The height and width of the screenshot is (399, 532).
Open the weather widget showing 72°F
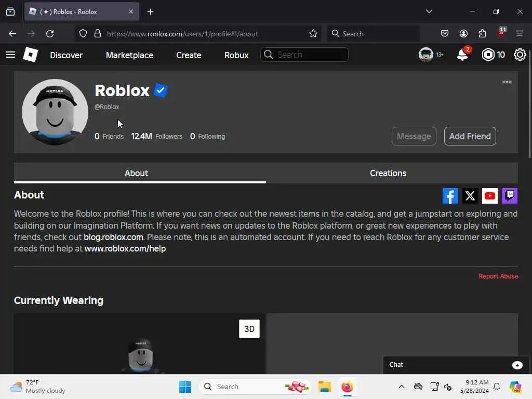pos(37,387)
